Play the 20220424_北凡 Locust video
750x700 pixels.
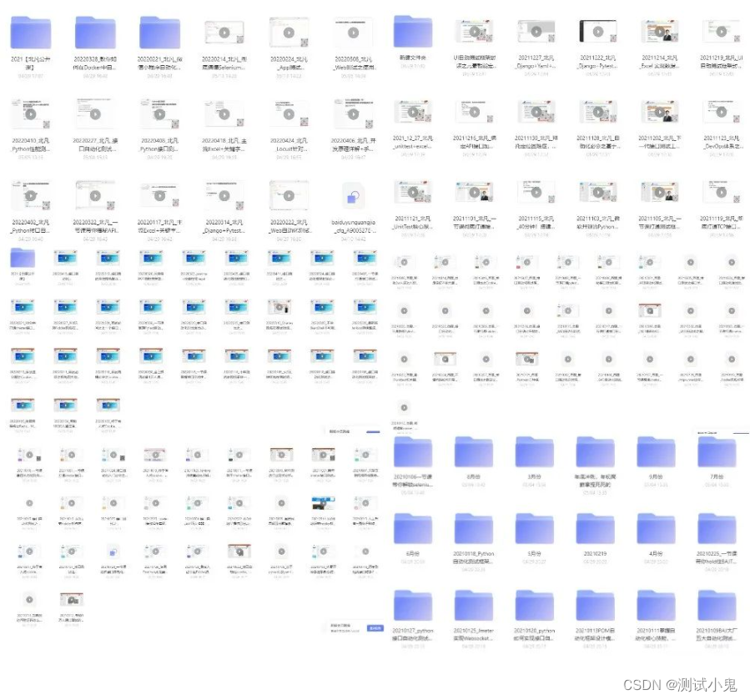pyautogui.click(x=289, y=114)
